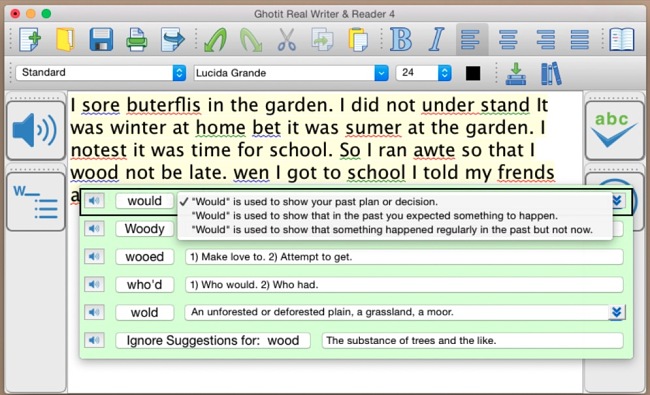The image size is (650, 395).
Task: Click Ignore Suggestions for: wood
Action: click(x=213, y=340)
